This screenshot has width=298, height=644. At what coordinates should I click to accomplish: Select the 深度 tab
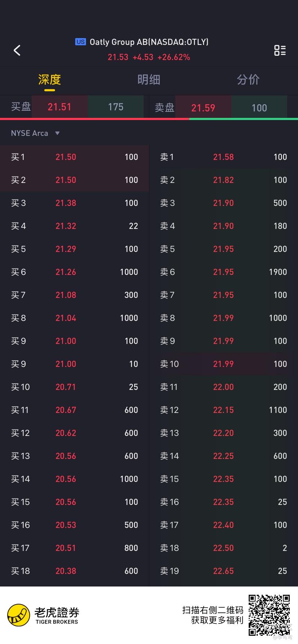50,80
